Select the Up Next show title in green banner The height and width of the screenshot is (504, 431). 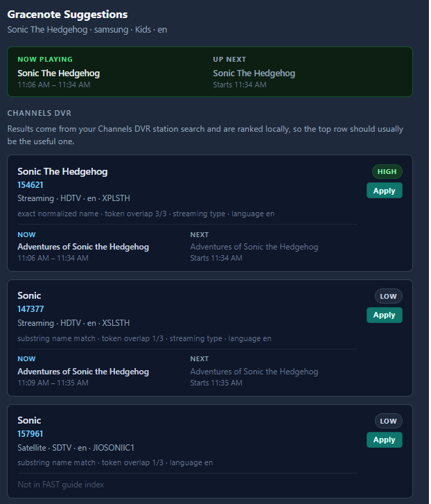click(254, 73)
